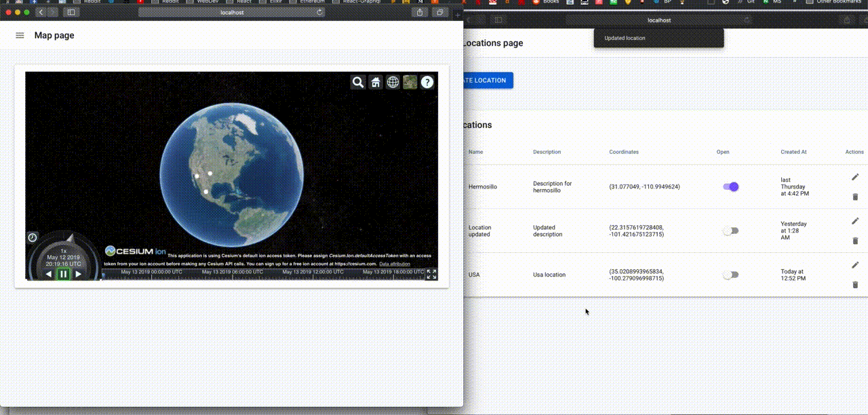Image resolution: width=868 pixels, height=415 pixels.
Task: Open Cesium navigation help
Action: click(x=427, y=82)
